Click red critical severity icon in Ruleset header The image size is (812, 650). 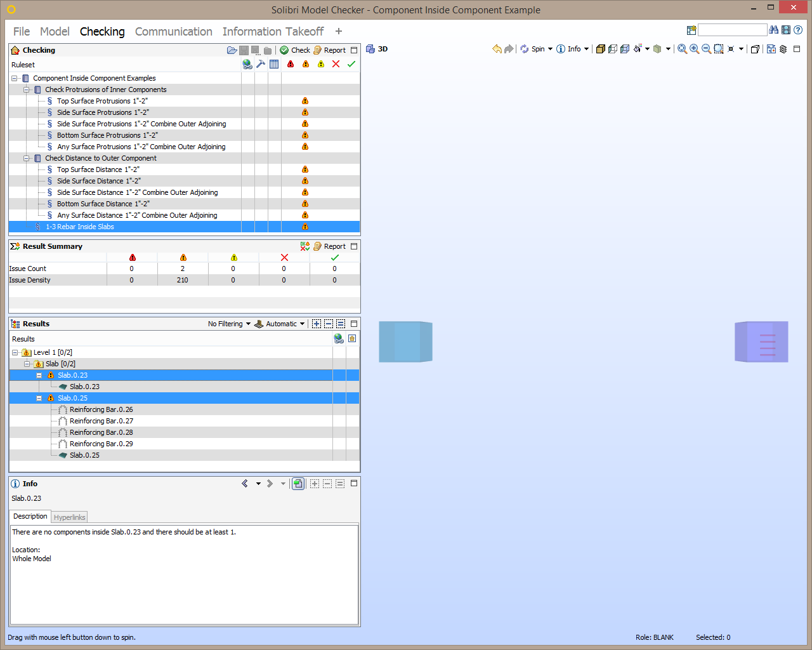click(291, 64)
